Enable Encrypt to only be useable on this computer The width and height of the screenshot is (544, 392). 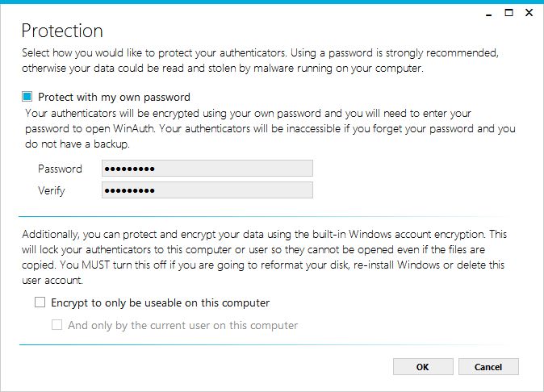[x=40, y=302]
